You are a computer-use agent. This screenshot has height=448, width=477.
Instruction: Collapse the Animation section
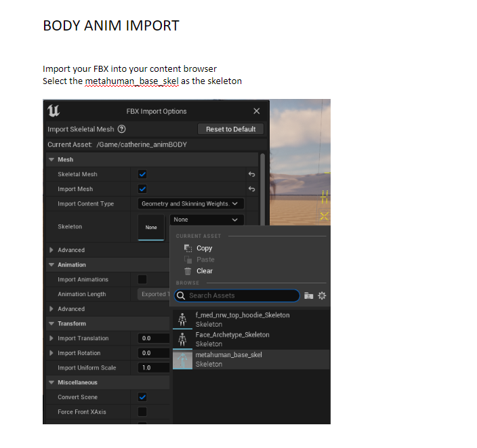tap(51, 265)
